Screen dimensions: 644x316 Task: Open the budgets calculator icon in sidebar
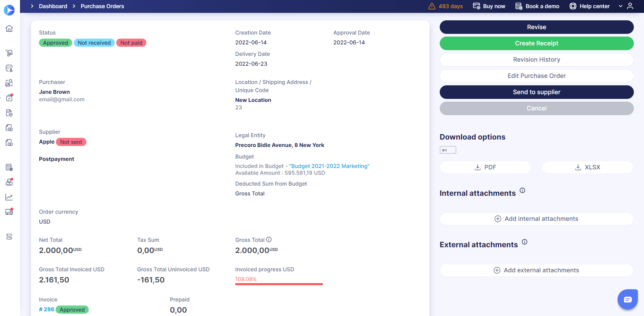(9, 167)
